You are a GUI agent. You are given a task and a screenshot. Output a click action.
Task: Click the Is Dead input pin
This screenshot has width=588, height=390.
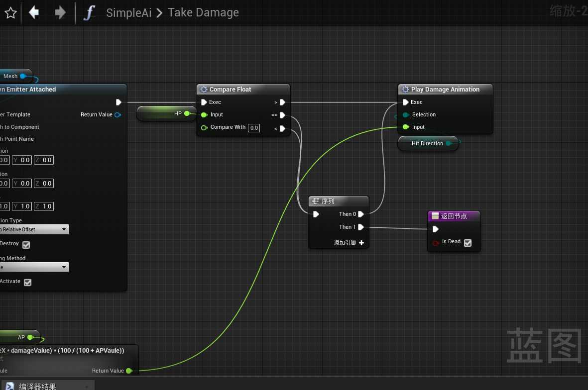pyautogui.click(x=435, y=243)
